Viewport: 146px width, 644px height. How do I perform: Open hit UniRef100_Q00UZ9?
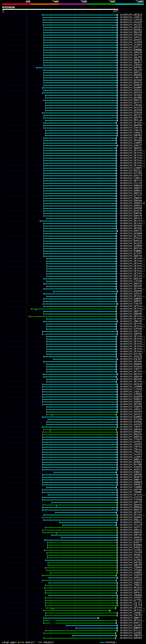pyautogui.click(x=131, y=22)
